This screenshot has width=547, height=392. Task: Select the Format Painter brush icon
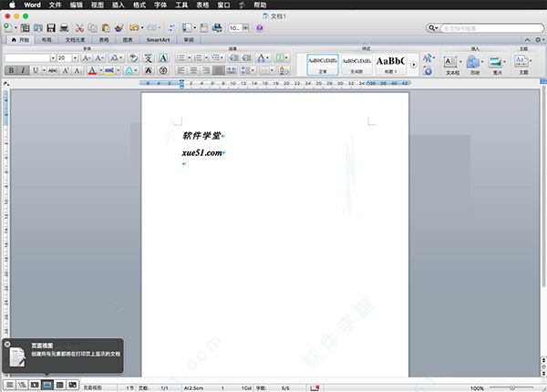coord(119,28)
